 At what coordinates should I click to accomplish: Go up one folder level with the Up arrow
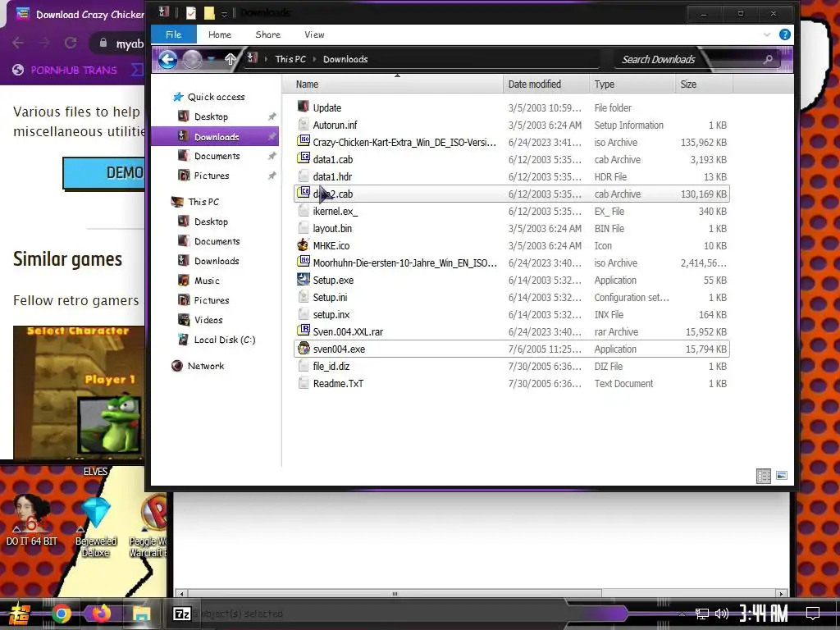tap(231, 59)
